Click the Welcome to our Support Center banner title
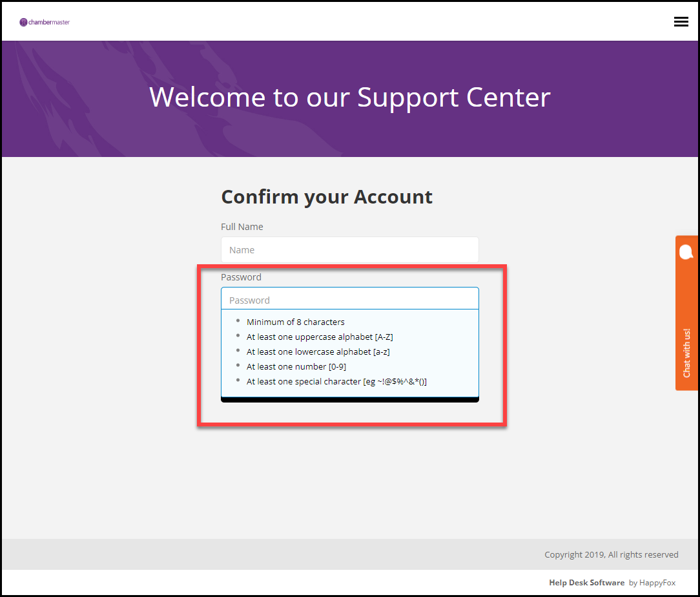700x597 pixels. tap(349, 98)
